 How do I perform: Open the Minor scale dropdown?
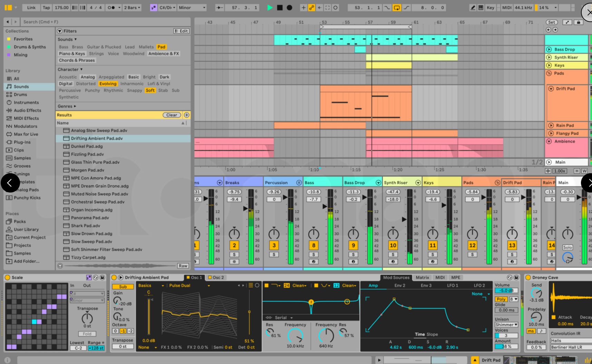click(x=192, y=8)
